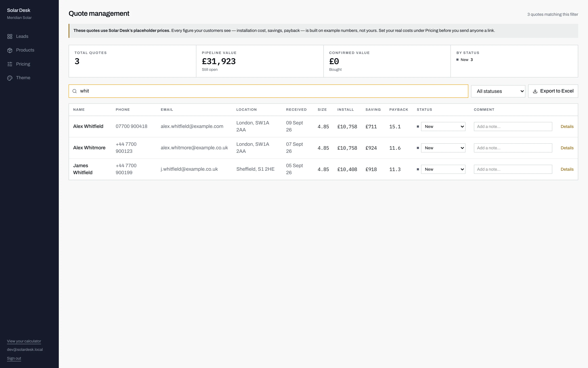This screenshot has height=368, width=588.
Task: Sign out of Solar Desk
Action: click(x=14, y=358)
